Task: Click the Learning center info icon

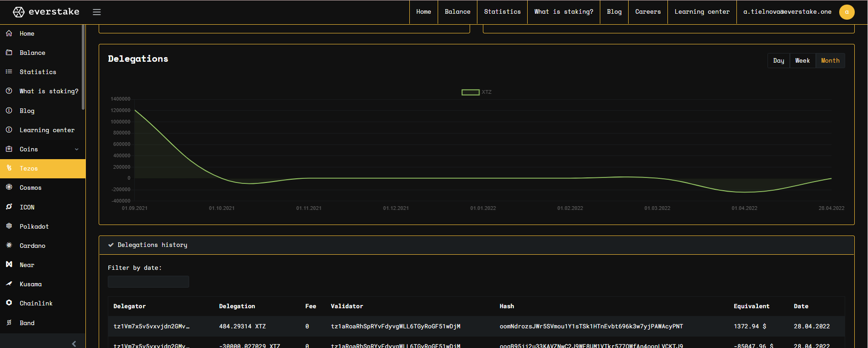Action: (9, 130)
